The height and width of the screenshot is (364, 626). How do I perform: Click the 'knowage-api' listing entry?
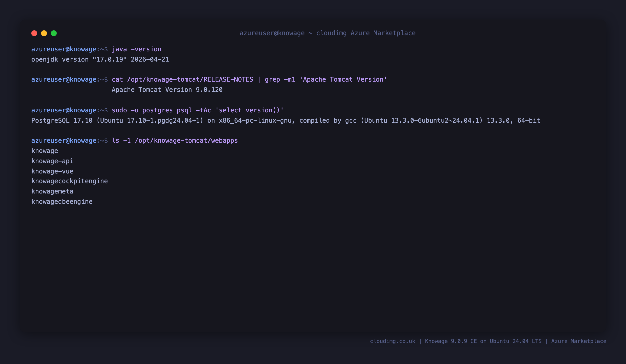click(52, 161)
